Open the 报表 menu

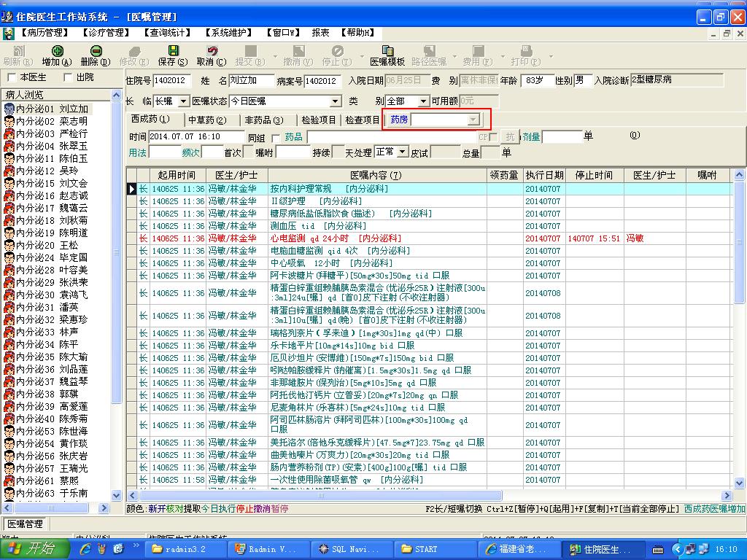[321, 33]
